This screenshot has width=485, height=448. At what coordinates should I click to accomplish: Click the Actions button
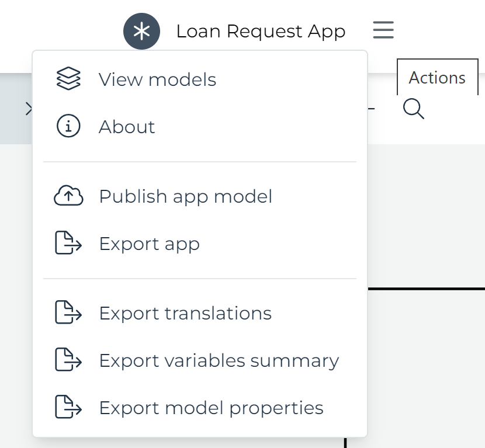tap(437, 77)
